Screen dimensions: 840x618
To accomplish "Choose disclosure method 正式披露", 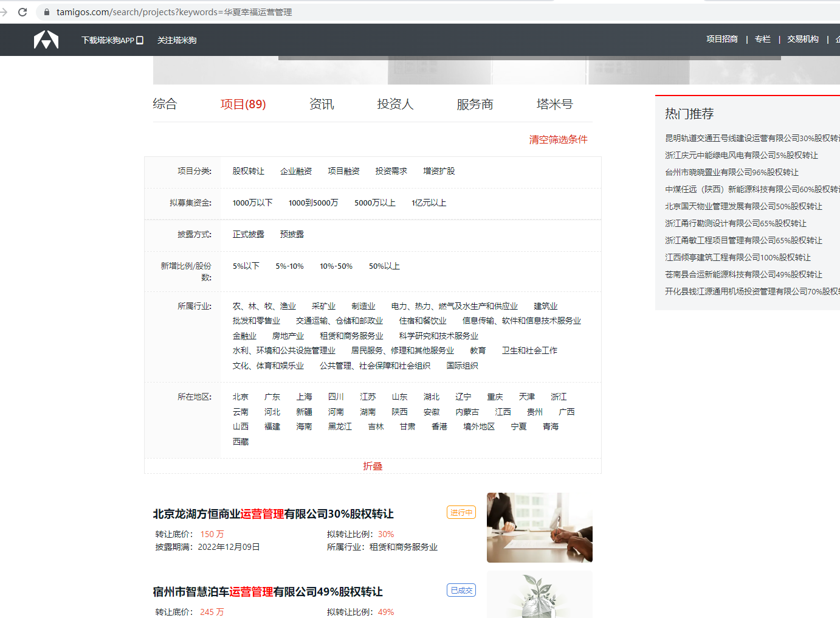I will pyautogui.click(x=249, y=234).
